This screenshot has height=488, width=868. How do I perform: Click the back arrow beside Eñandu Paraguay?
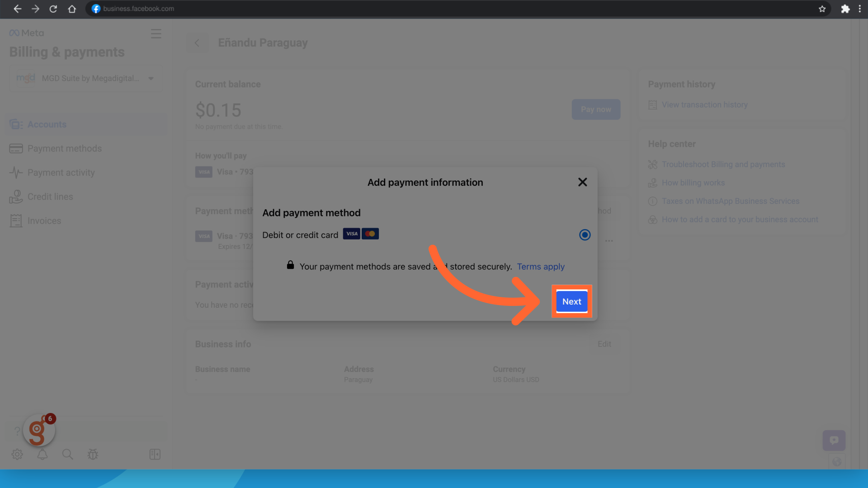[x=197, y=43]
